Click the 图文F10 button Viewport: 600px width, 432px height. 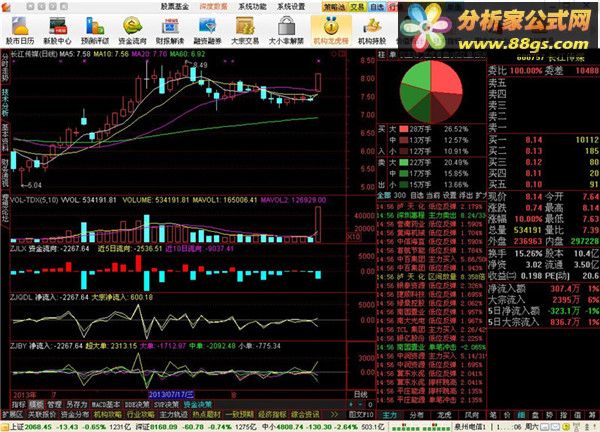coord(362,414)
